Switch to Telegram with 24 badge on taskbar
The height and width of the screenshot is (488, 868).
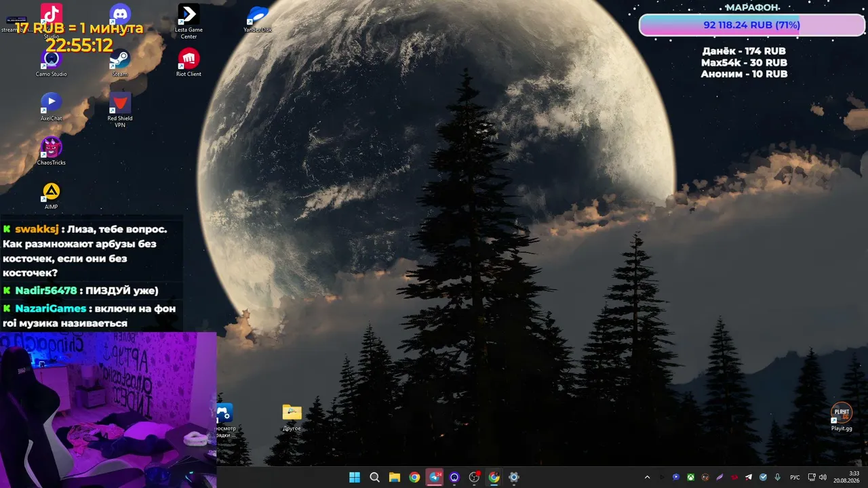[435, 477]
